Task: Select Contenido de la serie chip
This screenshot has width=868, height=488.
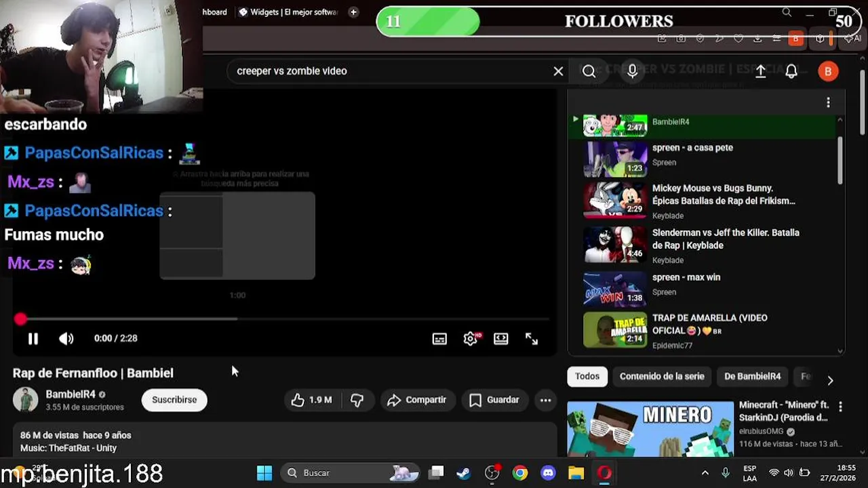Action: click(x=662, y=376)
